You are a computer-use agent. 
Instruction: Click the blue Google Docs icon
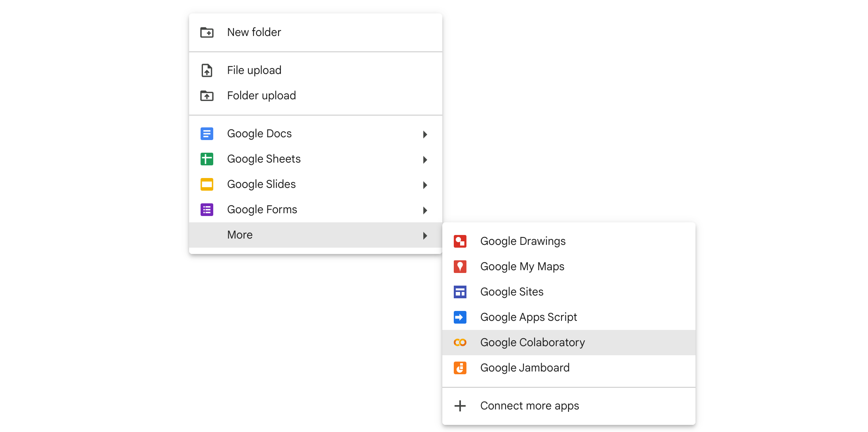click(207, 134)
